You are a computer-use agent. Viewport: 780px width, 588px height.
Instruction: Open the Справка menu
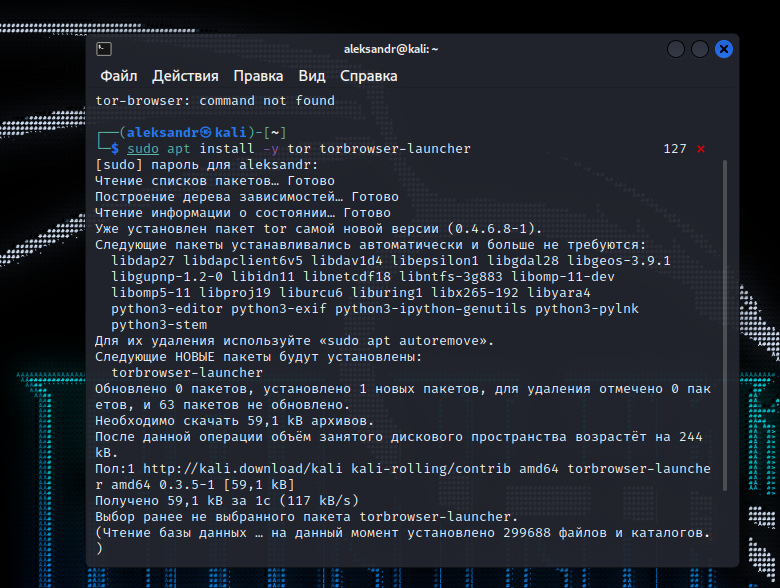pos(369,76)
